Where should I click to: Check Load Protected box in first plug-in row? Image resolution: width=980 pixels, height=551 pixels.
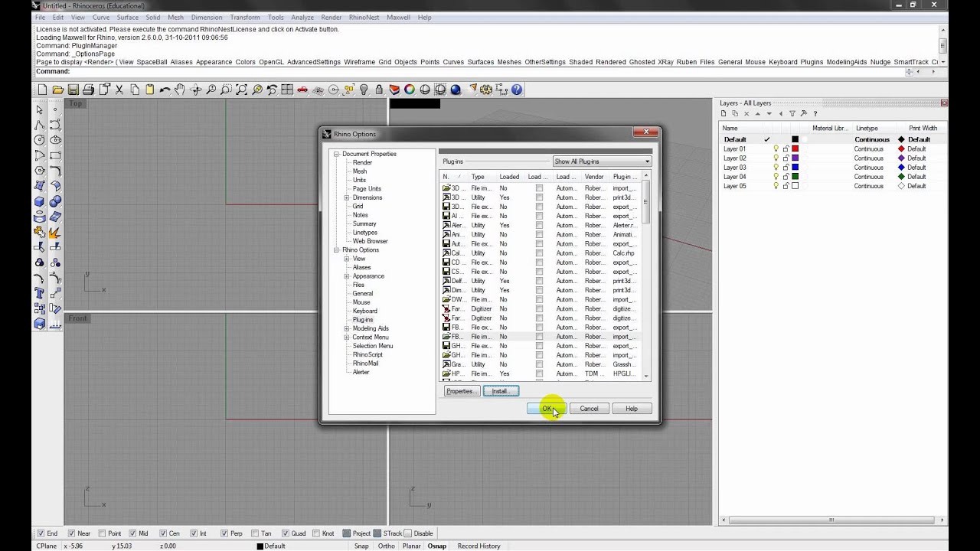coord(539,188)
